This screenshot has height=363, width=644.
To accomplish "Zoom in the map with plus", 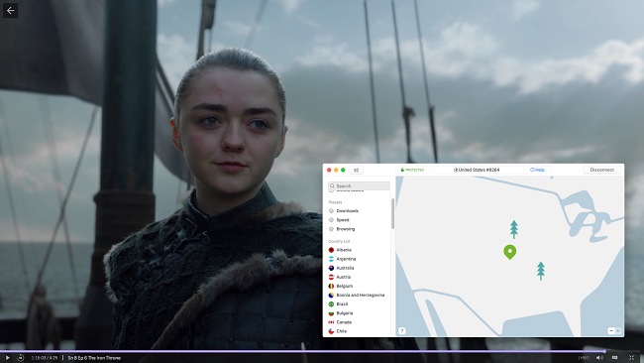I will pyautogui.click(x=618, y=331).
